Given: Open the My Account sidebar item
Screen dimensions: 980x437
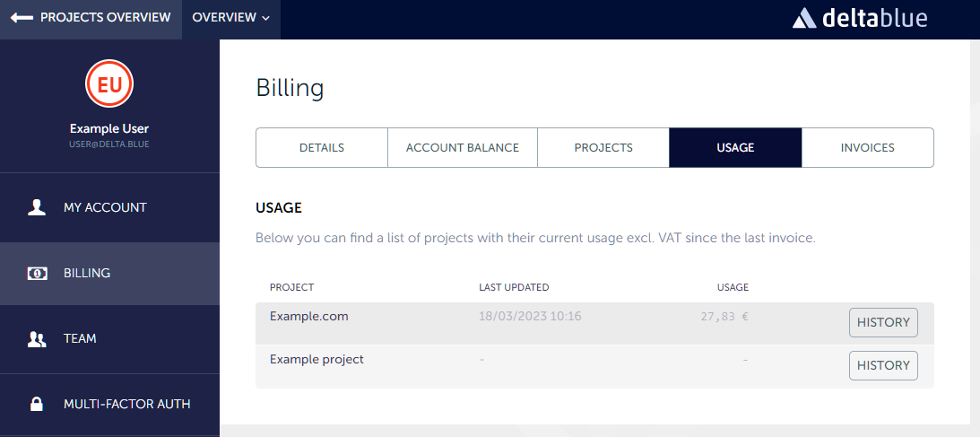Looking at the screenshot, I should pos(105,207).
